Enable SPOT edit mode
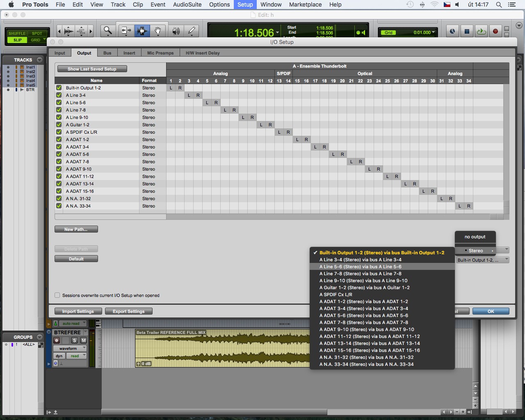 37,33
